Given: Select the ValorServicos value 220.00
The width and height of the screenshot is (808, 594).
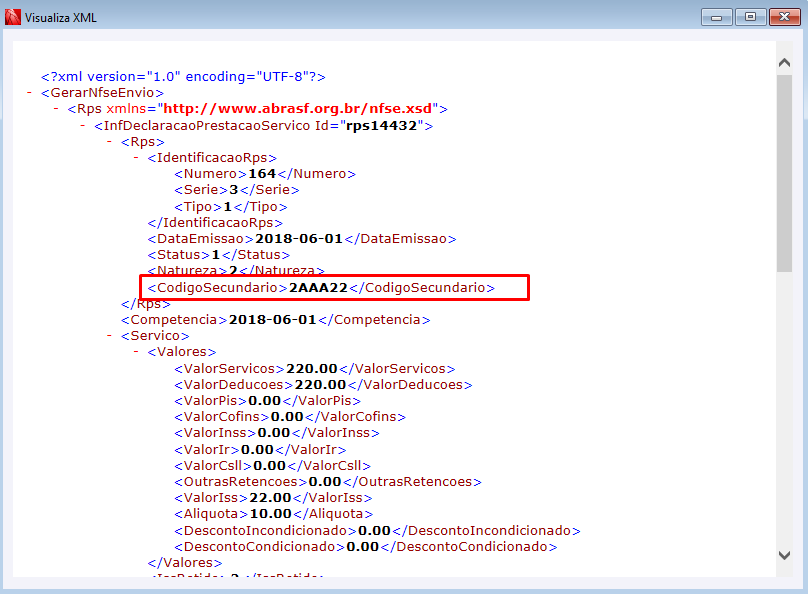Looking at the screenshot, I should tap(312, 369).
